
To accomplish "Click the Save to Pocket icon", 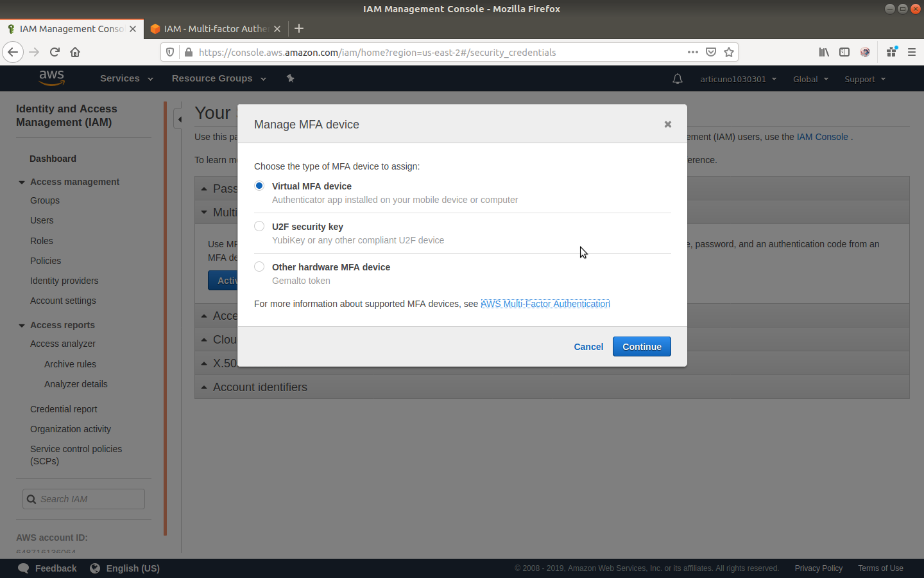I will (711, 52).
